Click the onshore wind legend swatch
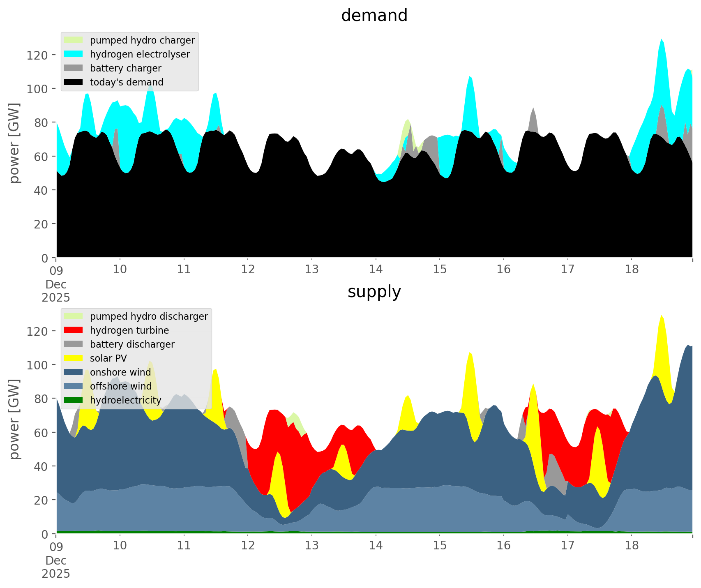The height and width of the screenshot is (588, 701). pos(74,372)
